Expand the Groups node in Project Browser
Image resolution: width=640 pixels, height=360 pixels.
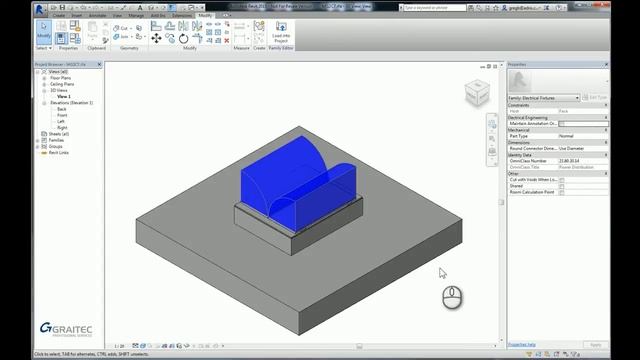click(38, 147)
